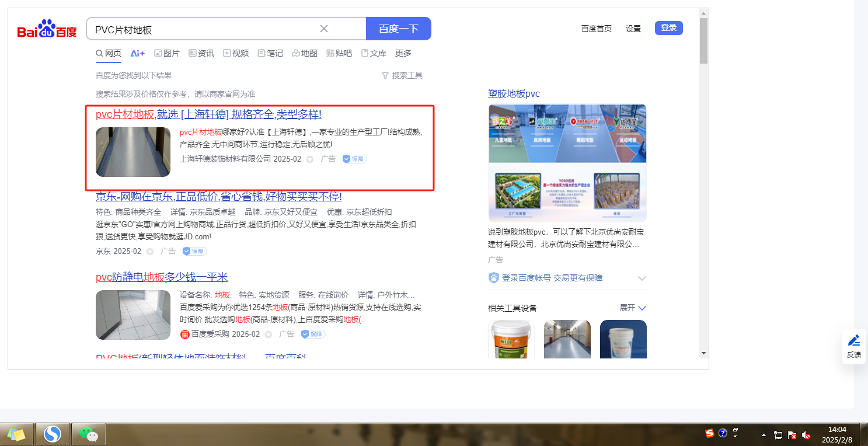Open the Ai+ search tab
Image resolution: width=868 pixels, height=446 pixels.
click(x=138, y=53)
